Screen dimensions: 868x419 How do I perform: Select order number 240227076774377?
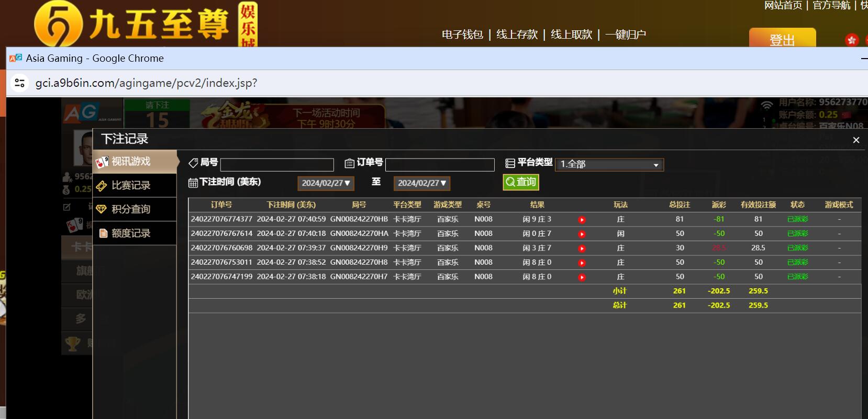(221, 219)
